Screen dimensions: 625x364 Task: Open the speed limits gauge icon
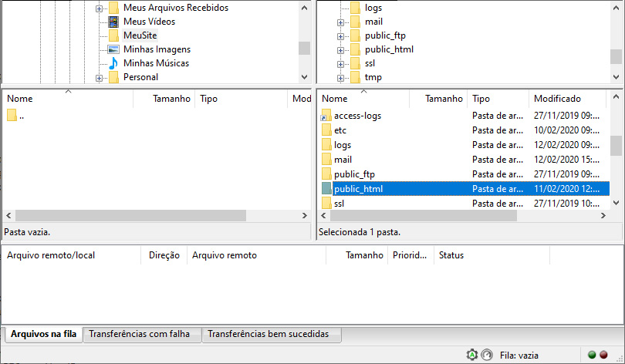[486, 355]
